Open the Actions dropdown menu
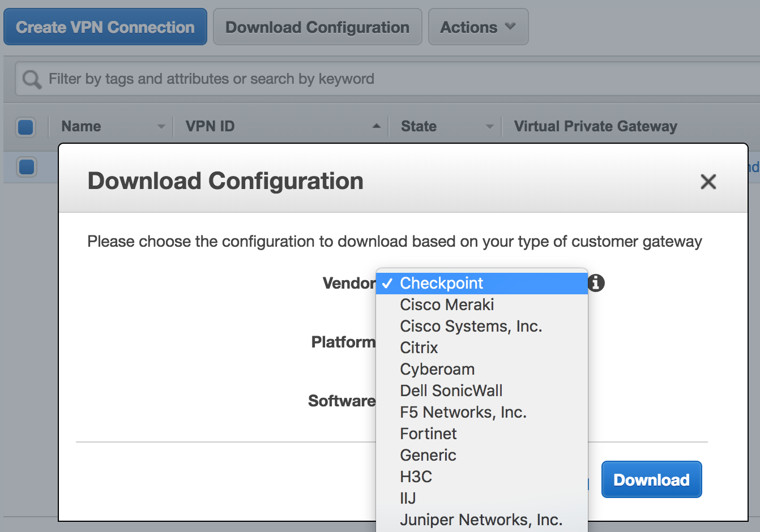Screen dimensions: 760x532 (478, 27)
